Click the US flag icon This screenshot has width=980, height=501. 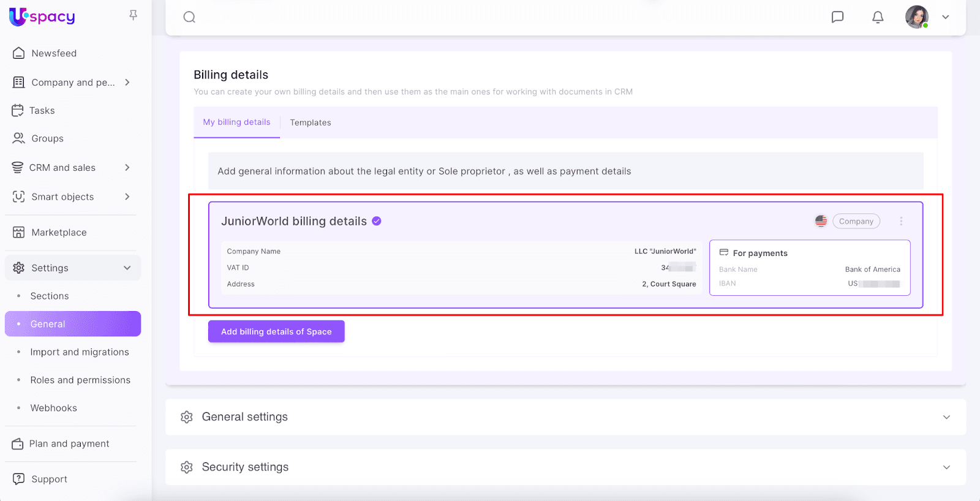pos(821,221)
